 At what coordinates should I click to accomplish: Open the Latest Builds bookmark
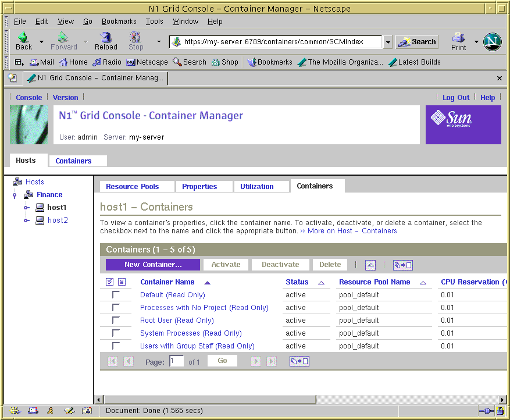point(415,62)
